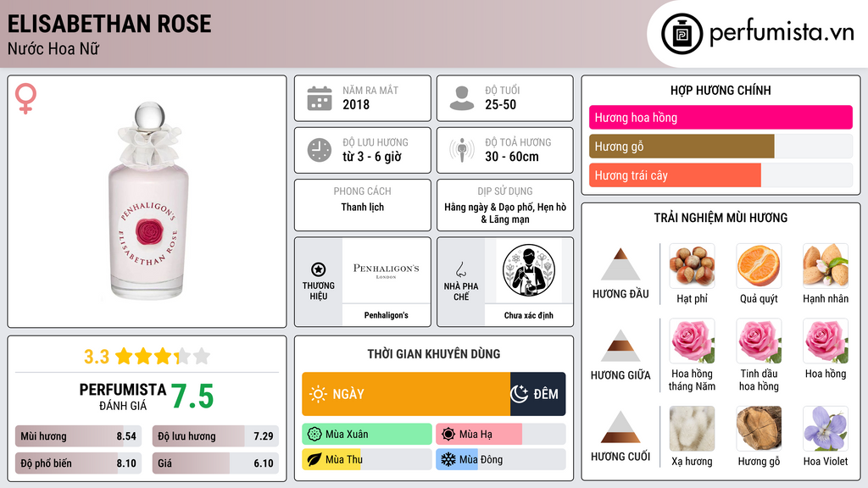Screen dimensions: 868x488
Task: Click the Nước Hoa Nữ subtitle
Action: (53, 49)
